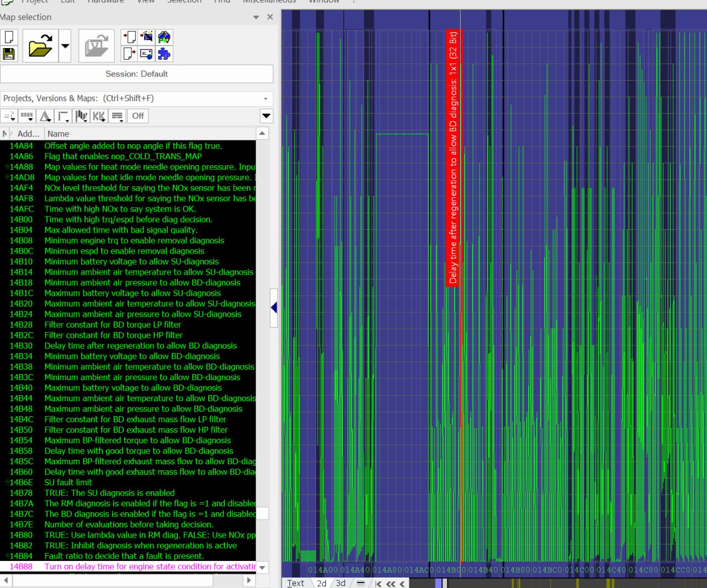The height and width of the screenshot is (588, 707).
Task: Open the Projects, Versions & Maps dropdown
Action: [266, 99]
